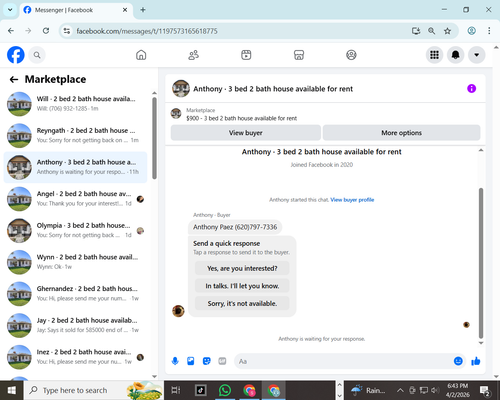The width and height of the screenshot is (500, 400).
Task: Open the Reels video icon
Action: [x=246, y=55]
